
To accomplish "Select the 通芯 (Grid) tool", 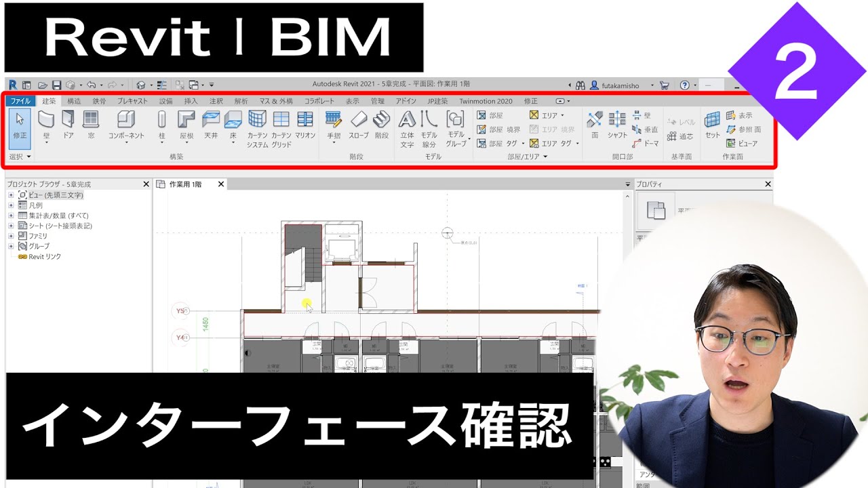I will click(x=680, y=136).
